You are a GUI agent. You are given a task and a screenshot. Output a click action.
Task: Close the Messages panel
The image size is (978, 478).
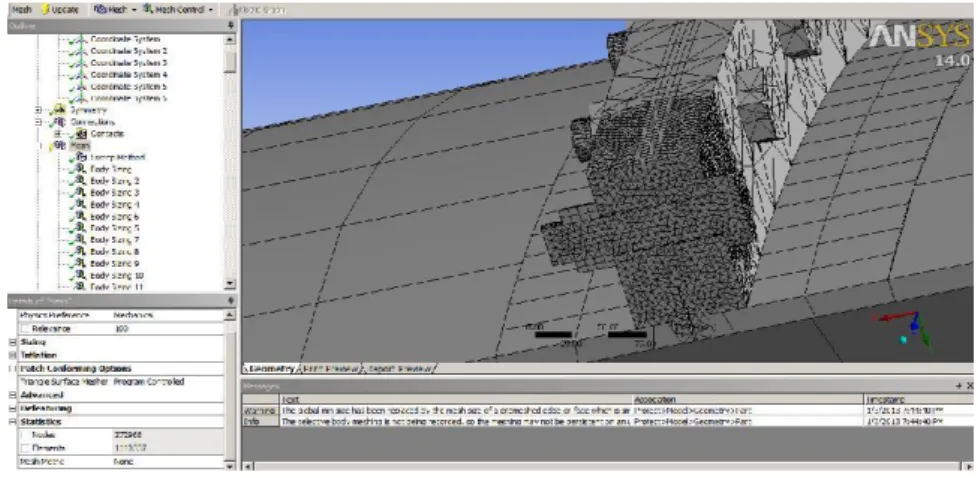(x=969, y=386)
